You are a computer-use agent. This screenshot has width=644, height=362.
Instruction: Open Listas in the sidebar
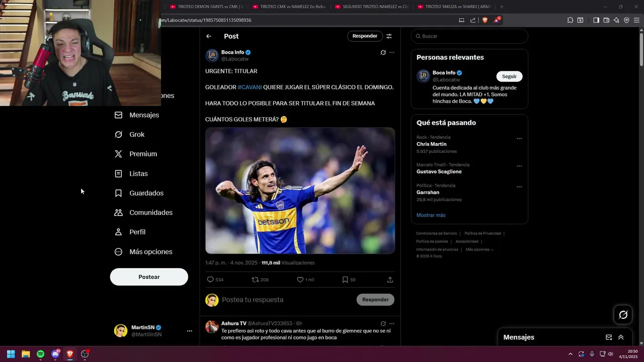(131, 173)
